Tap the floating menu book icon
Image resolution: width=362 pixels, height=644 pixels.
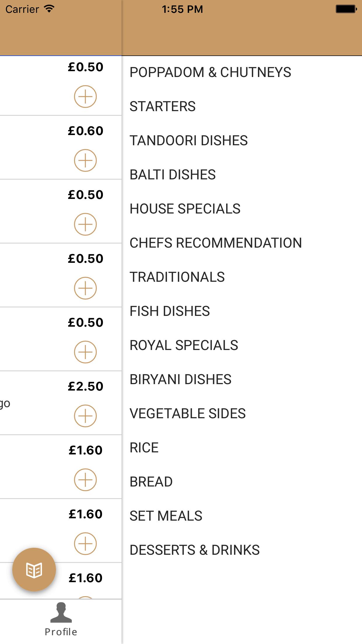point(34,570)
